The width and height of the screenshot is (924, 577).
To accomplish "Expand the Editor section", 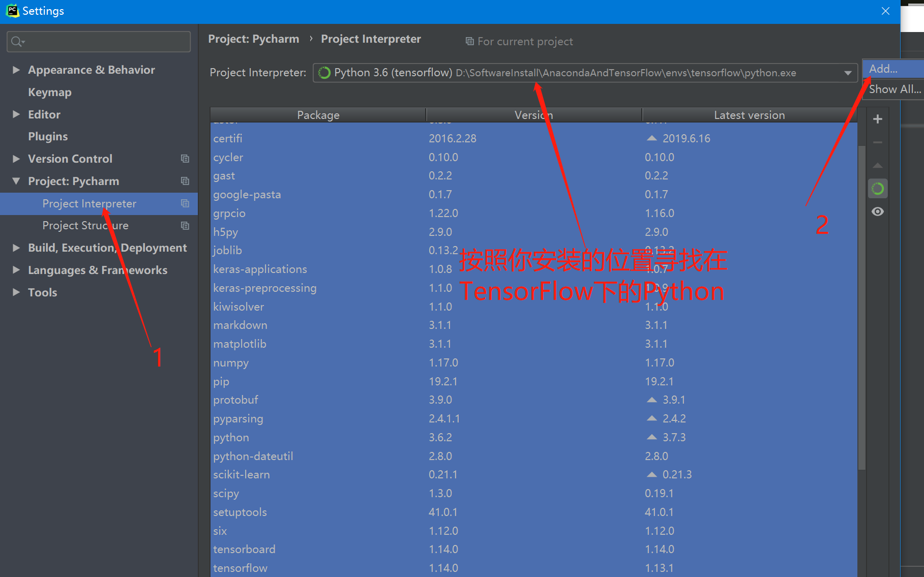I will click(x=16, y=114).
